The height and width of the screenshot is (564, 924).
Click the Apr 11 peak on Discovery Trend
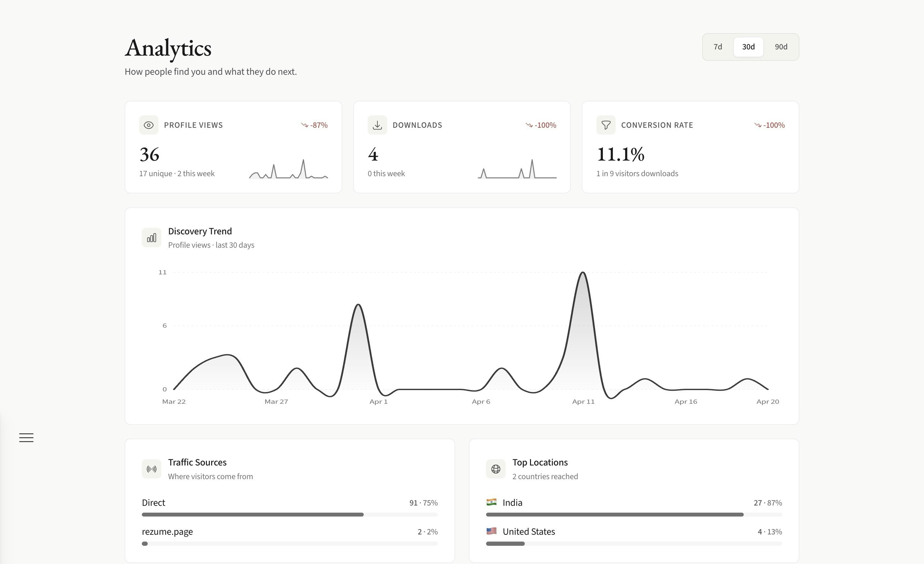(583, 273)
